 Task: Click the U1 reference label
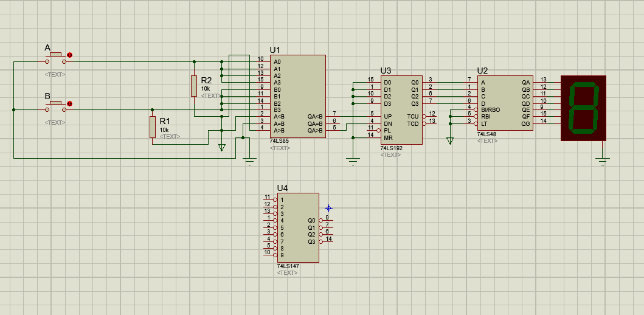(275, 50)
